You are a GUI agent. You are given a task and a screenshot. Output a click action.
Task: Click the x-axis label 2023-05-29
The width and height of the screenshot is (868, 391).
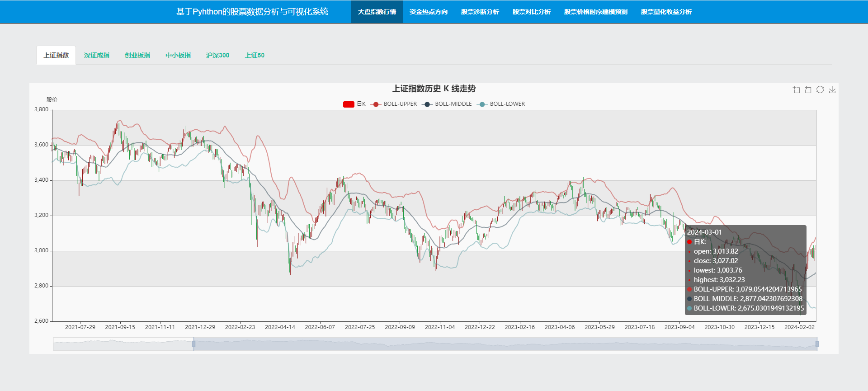point(599,327)
